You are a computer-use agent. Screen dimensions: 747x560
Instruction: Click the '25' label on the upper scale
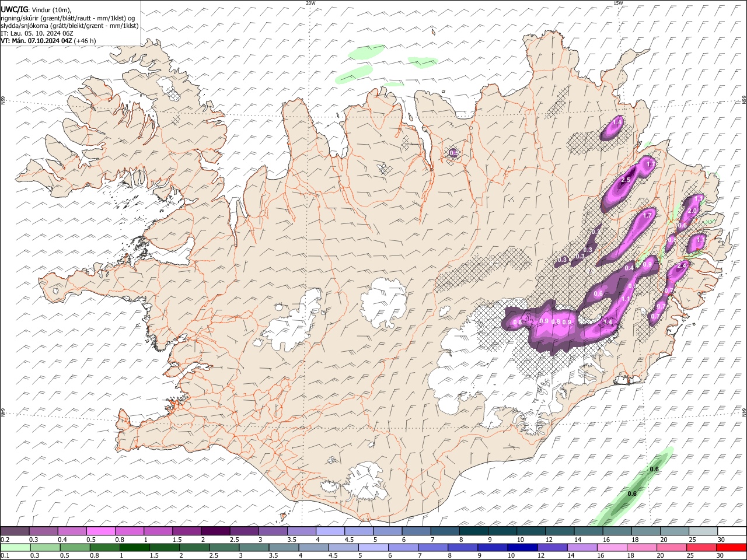pyautogui.click(x=692, y=540)
